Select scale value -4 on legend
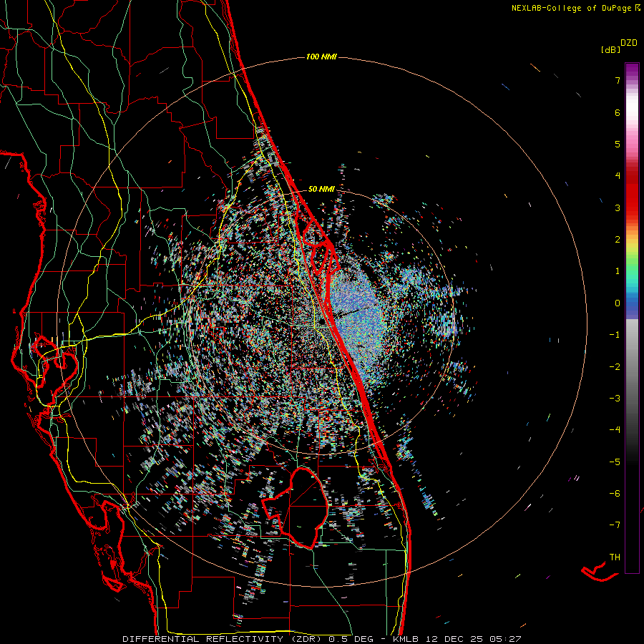This screenshot has height=644, width=644. click(x=615, y=430)
